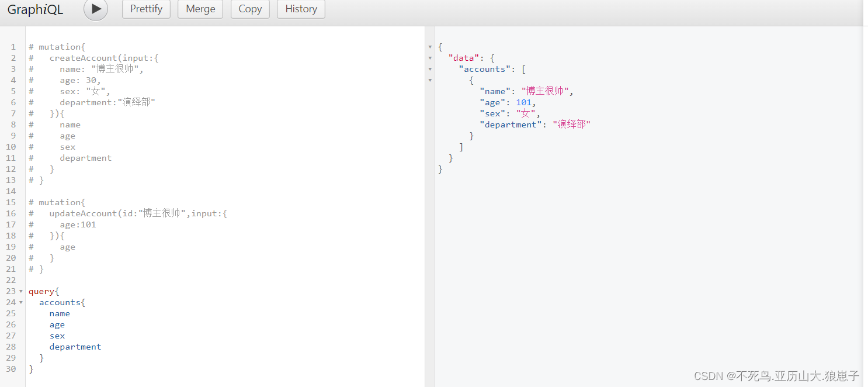Click the Merge button
The image size is (868, 387).
(200, 9)
